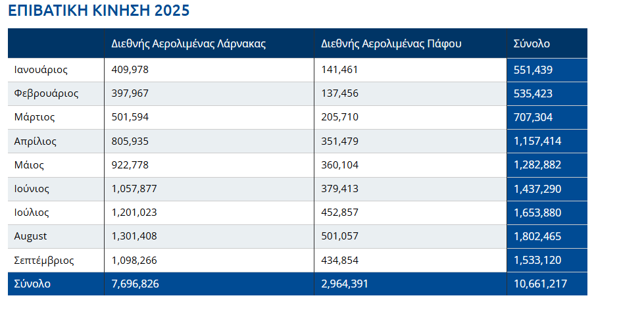Click the Ιούλιος row label
The height and width of the screenshot is (327, 644).
(x=32, y=213)
